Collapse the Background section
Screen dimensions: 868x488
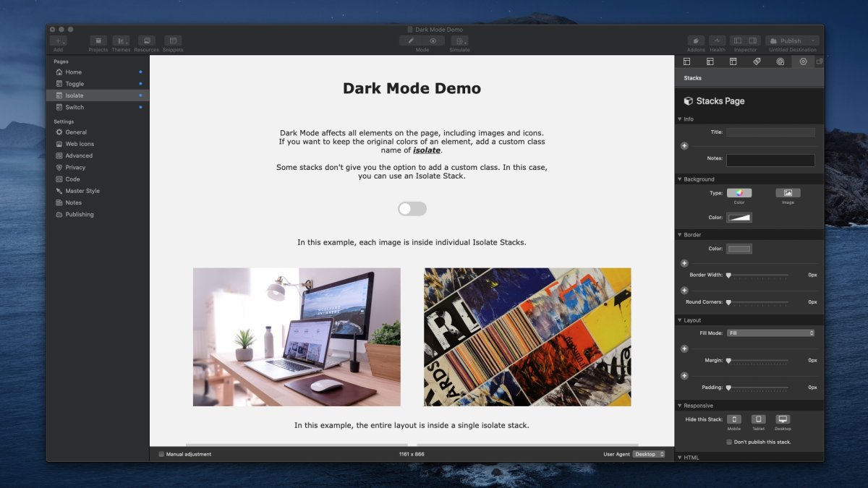(680, 179)
